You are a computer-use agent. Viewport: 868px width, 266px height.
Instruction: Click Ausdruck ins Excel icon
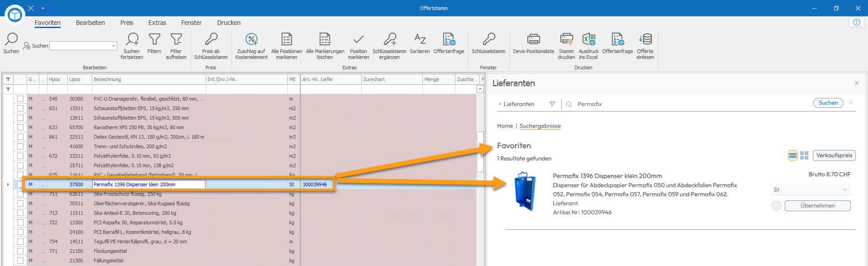pos(588,39)
